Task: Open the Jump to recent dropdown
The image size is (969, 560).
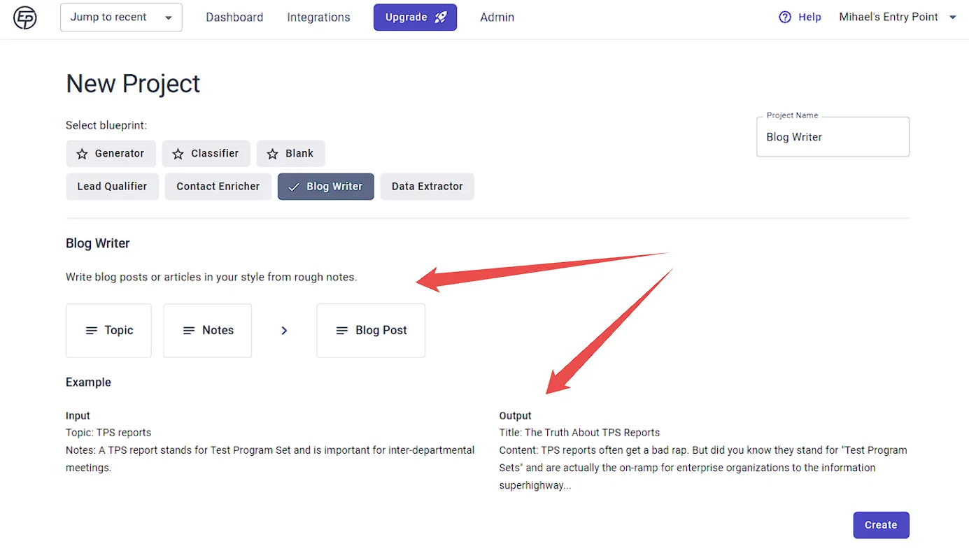Action: click(x=121, y=17)
